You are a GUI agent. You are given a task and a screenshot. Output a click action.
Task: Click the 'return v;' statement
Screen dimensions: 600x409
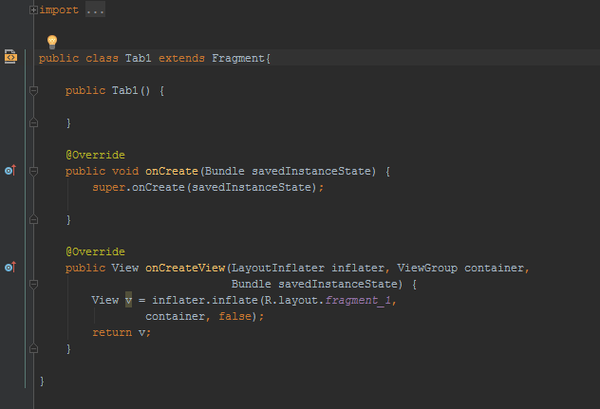(x=121, y=332)
